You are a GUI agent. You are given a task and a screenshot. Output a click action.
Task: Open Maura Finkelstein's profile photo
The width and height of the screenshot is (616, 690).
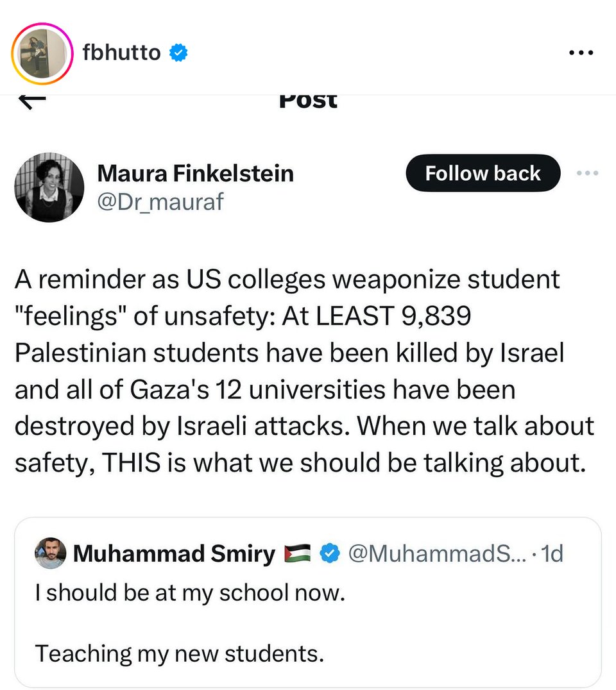[x=49, y=187]
